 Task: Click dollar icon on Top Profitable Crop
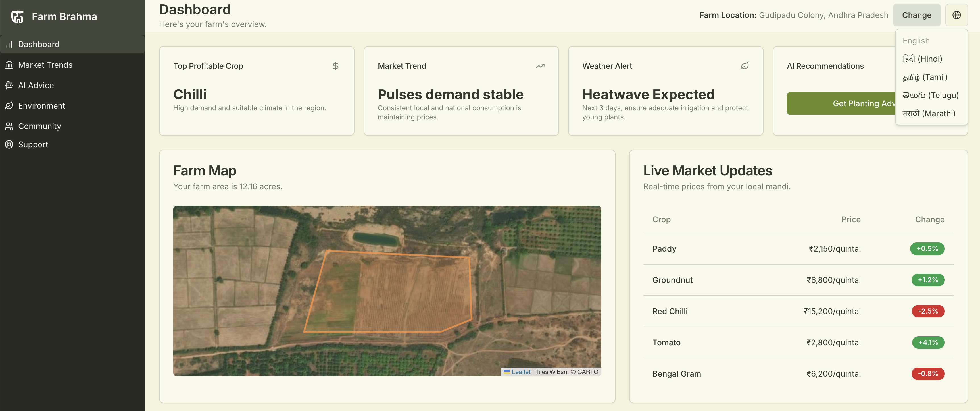pyautogui.click(x=335, y=66)
